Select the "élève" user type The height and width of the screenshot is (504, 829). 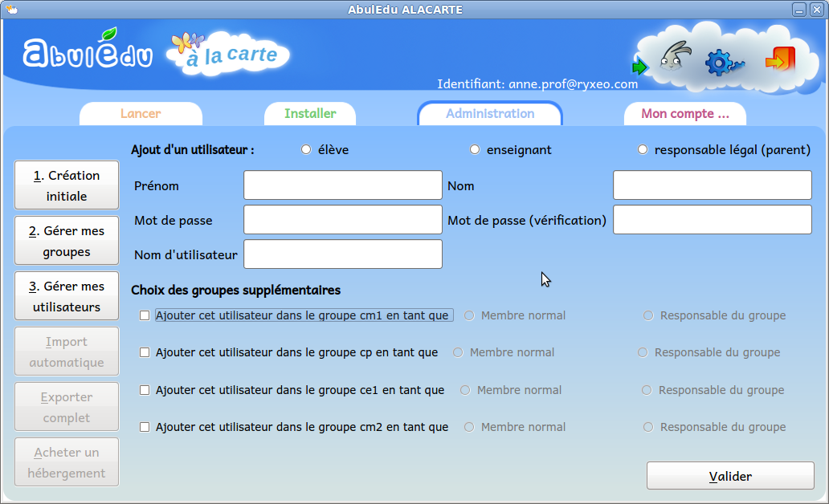pos(306,150)
